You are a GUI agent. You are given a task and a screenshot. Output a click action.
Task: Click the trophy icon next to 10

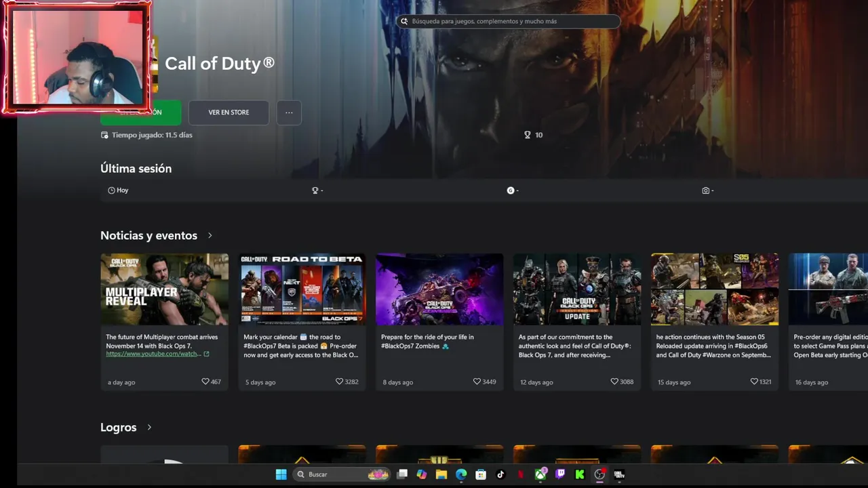pyautogui.click(x=527, y=135)
